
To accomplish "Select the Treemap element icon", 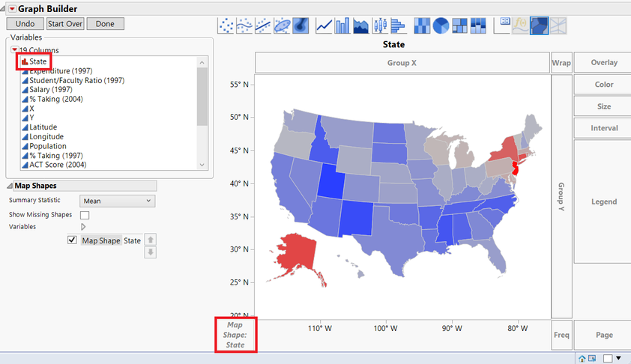I will coord(459,25).
